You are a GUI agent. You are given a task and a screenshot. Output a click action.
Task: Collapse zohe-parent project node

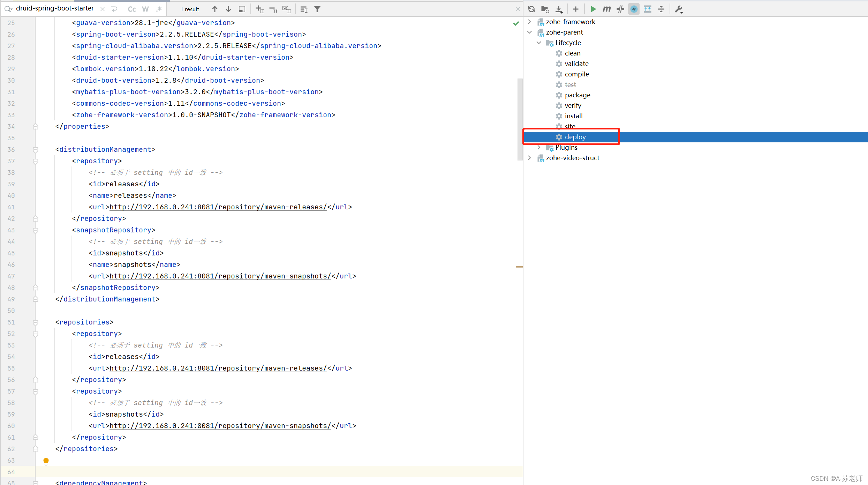pos(530,32)
